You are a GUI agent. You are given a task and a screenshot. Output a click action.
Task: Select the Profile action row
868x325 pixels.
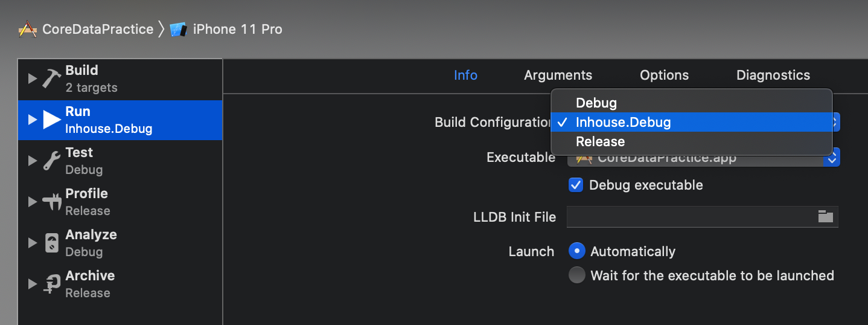(x=121, y=202)
